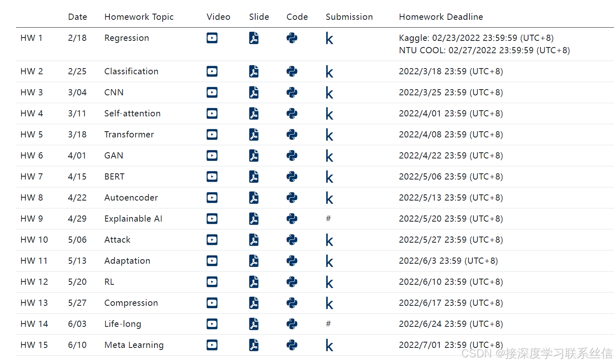
Task: Open the HW 1 Kaggle submission icon
Action: pyautogui.click(x=329, y=38)
